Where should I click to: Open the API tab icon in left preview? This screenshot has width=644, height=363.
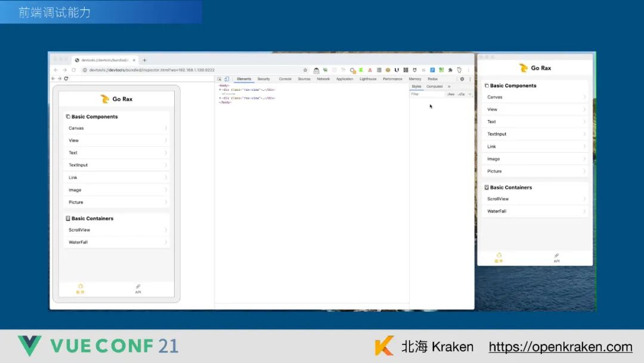[138, 288]
